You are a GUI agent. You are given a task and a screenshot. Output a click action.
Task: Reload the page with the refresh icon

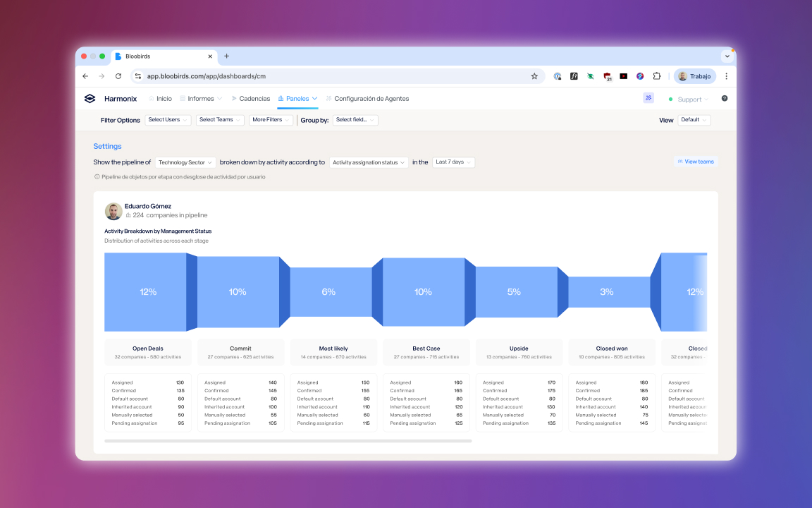118,76
